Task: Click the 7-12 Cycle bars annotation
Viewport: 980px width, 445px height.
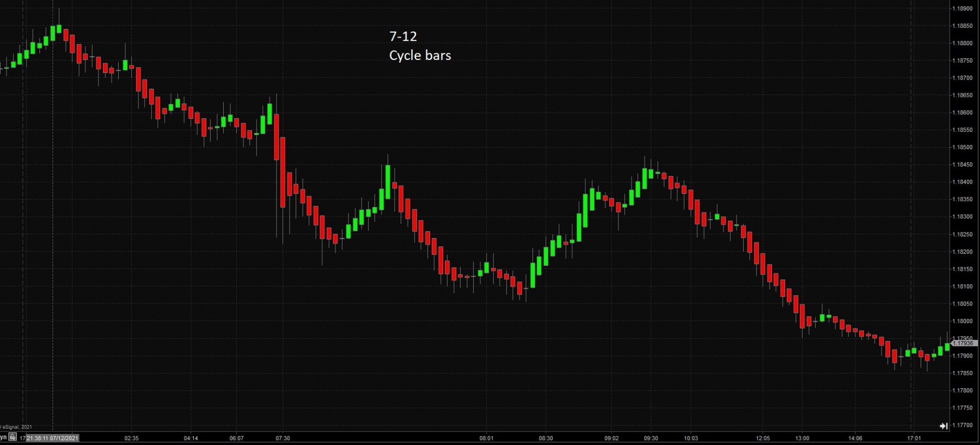Action: [420, 46]
